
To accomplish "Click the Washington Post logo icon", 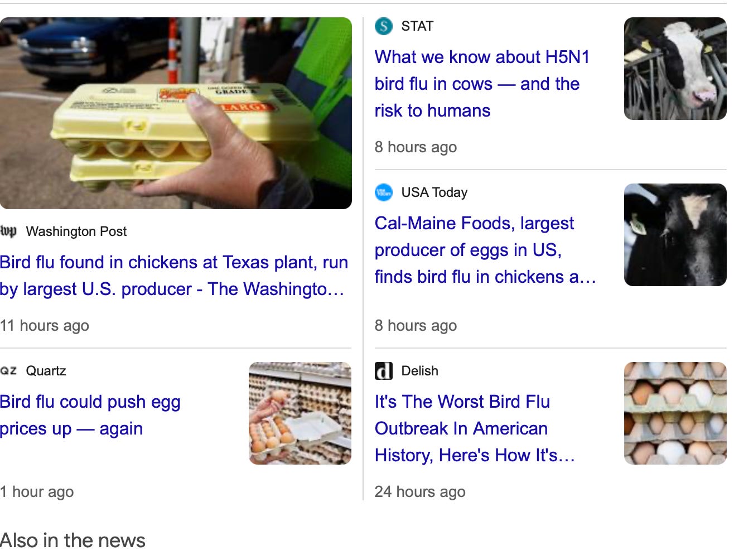I will click(x=8, y=231).
